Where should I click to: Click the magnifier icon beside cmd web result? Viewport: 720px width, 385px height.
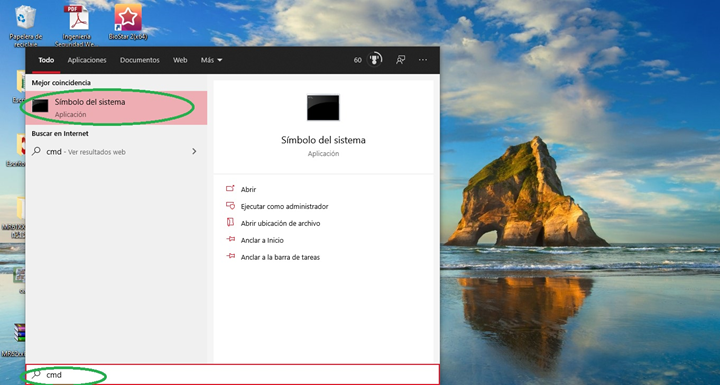(x=36, y=151)
